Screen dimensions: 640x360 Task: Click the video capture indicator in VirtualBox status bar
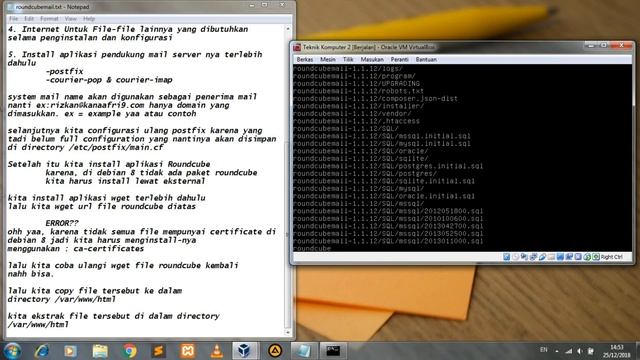[x=569, y=257]
